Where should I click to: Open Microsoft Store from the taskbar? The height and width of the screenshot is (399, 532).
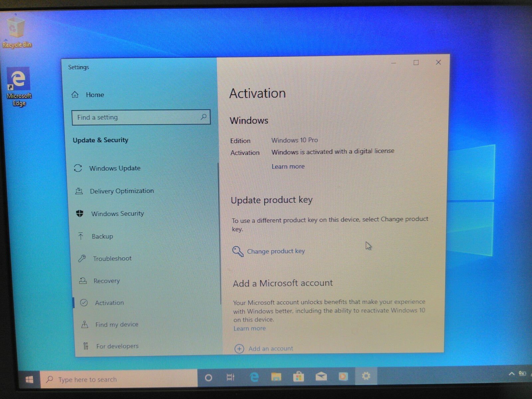[299, 376]
